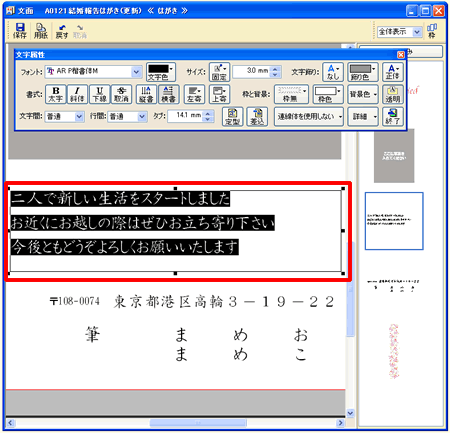
Task: Click the horizontal scrollbar left arrow
Action: pos(10,423)
